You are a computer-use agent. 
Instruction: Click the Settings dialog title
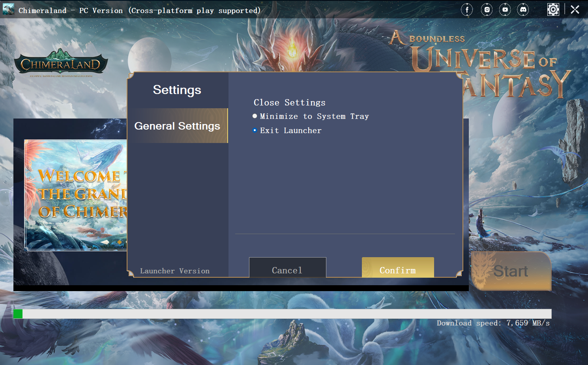coord(177,90)
